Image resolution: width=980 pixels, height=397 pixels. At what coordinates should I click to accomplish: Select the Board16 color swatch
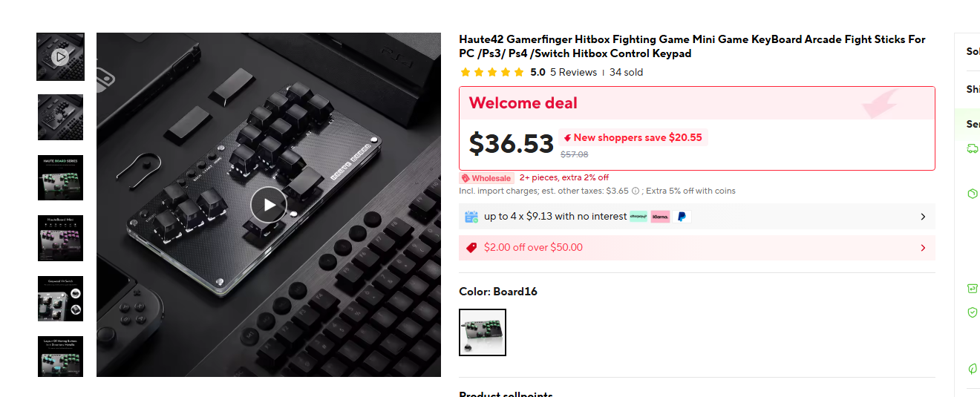point(483,332)
